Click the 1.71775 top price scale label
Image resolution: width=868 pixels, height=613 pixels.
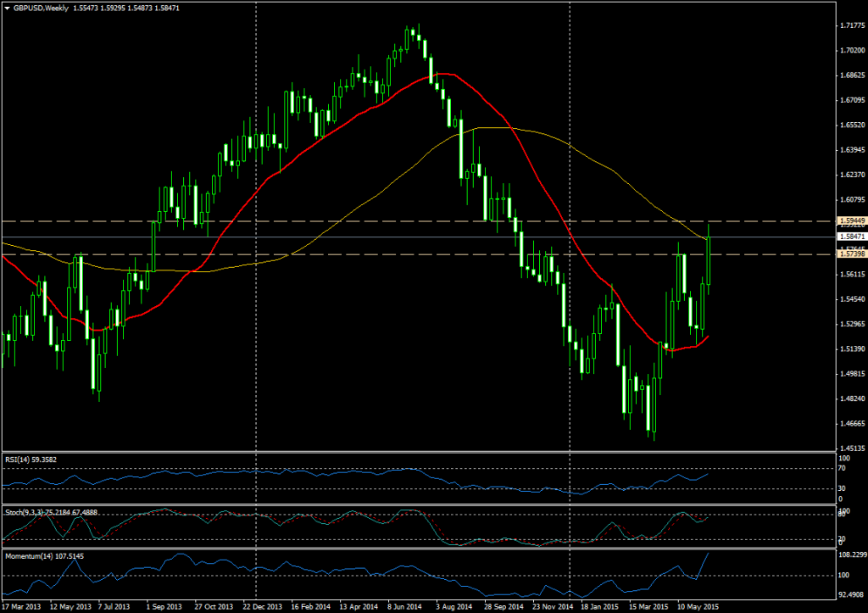coord(849,26)
